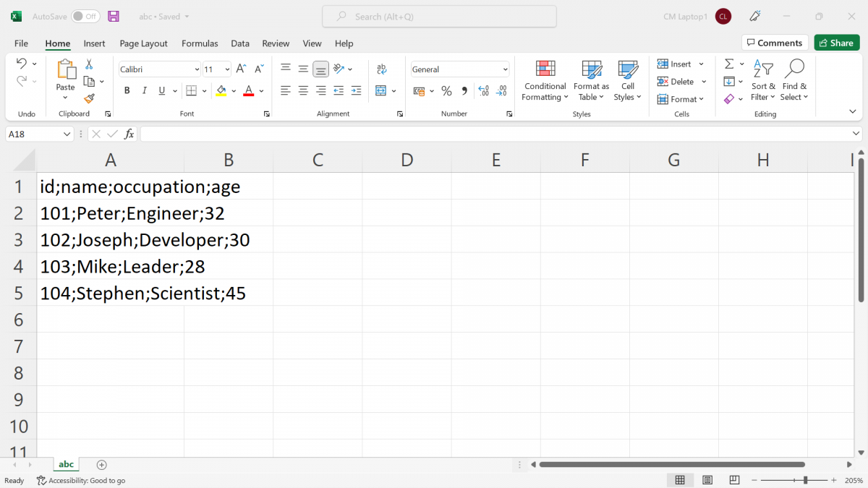Viewport: 868px width, 488px height.
Task: Open the Formulas ribbon tab
Action: 200,43
